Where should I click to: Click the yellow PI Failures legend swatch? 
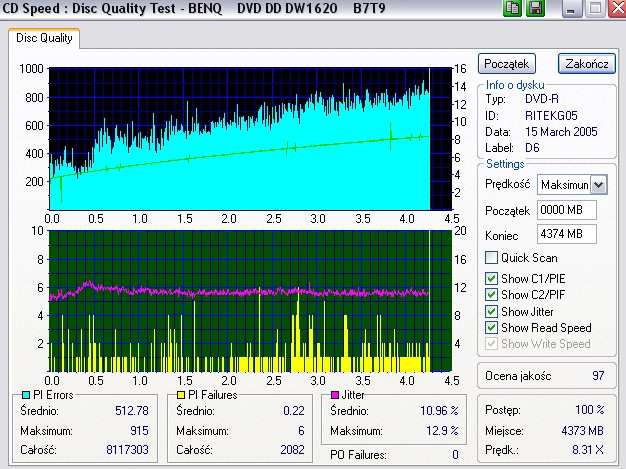click(181, 395)
